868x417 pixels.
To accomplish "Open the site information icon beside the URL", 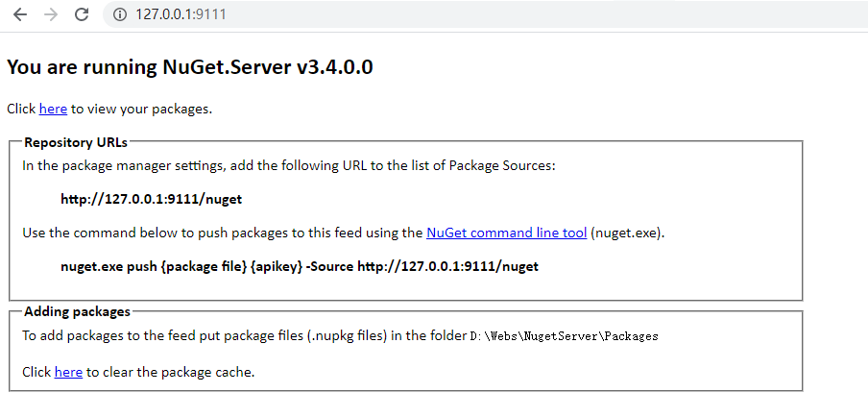I will coord(120,14).
